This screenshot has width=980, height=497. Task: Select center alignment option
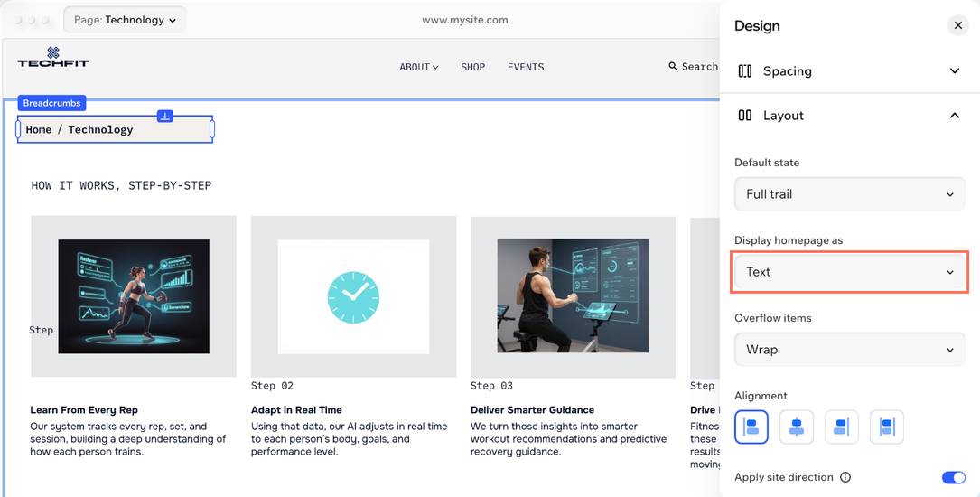pyautogui.click(x=797, y=427)
